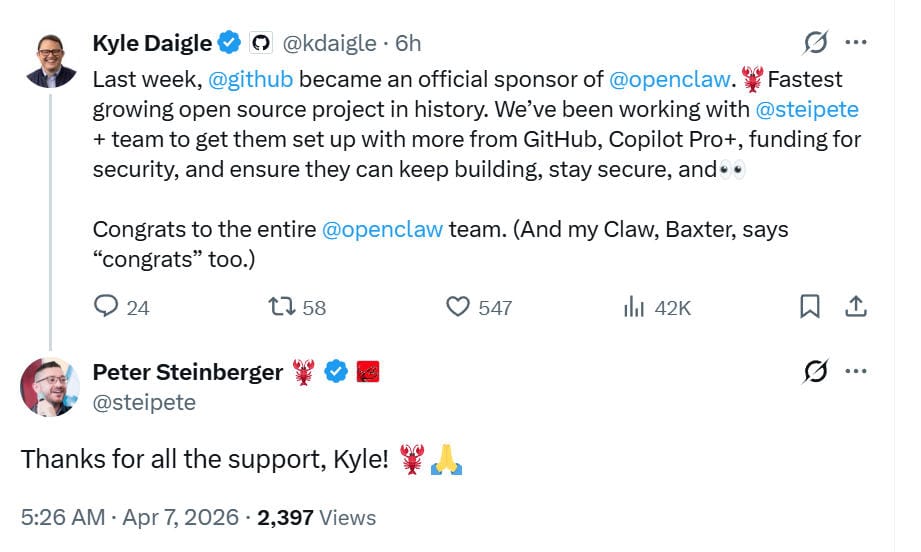This screenshot has height=552, width=921.
Task: Click GitHub affiliation badge next to Kyle Daigle
Action: [x=261, y=43]
